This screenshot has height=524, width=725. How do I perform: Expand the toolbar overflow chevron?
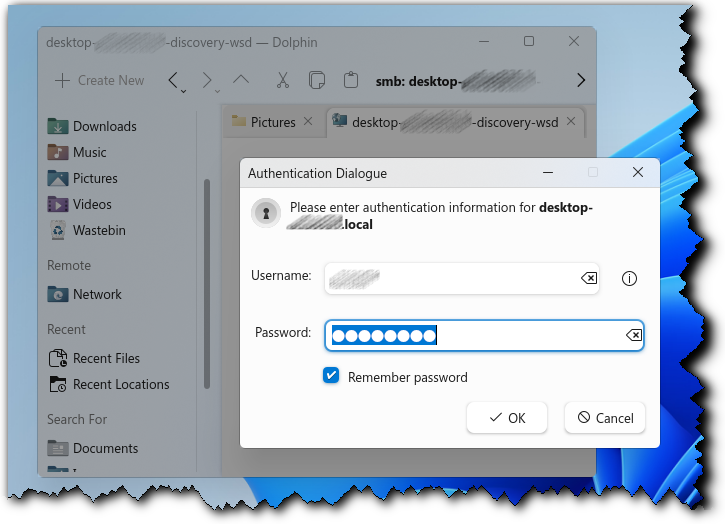581,80
